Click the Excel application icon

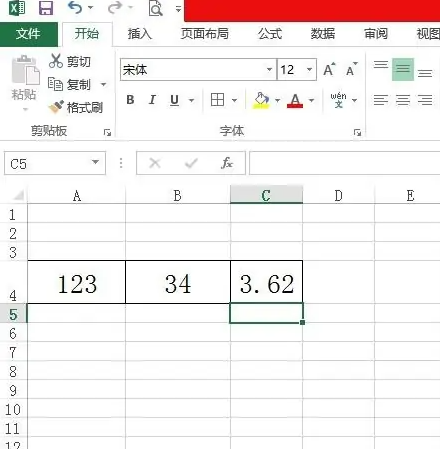(x=17, y=8)
